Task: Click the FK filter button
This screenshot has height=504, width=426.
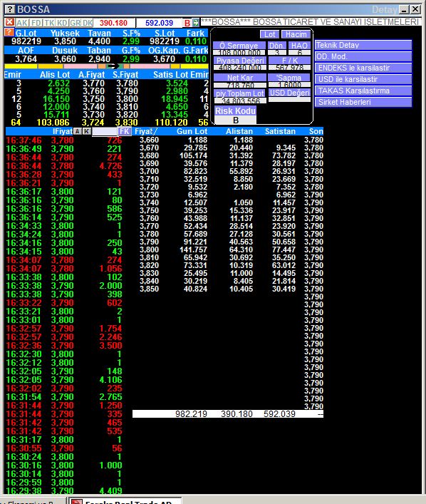Action: point(125,131)
